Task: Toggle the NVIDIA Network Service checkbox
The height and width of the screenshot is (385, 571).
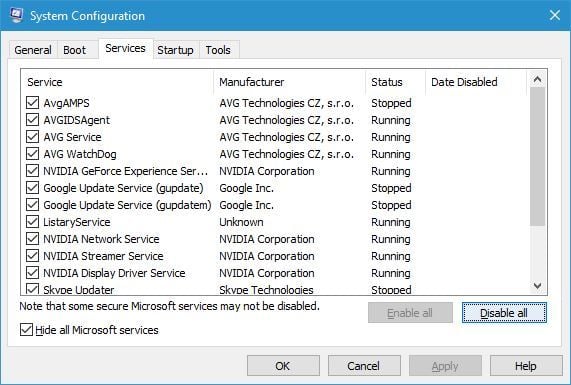Action: (x=32, y=239)
